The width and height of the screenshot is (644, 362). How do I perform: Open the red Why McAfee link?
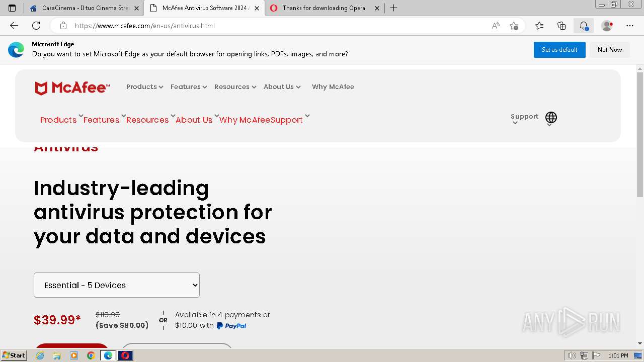(245, 120)
